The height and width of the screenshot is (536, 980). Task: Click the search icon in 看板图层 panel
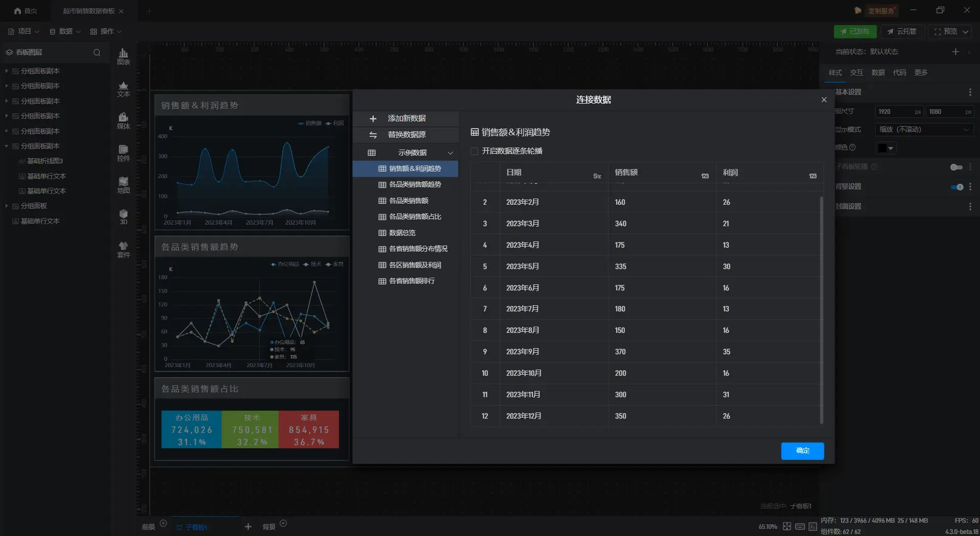click(97, 53)
